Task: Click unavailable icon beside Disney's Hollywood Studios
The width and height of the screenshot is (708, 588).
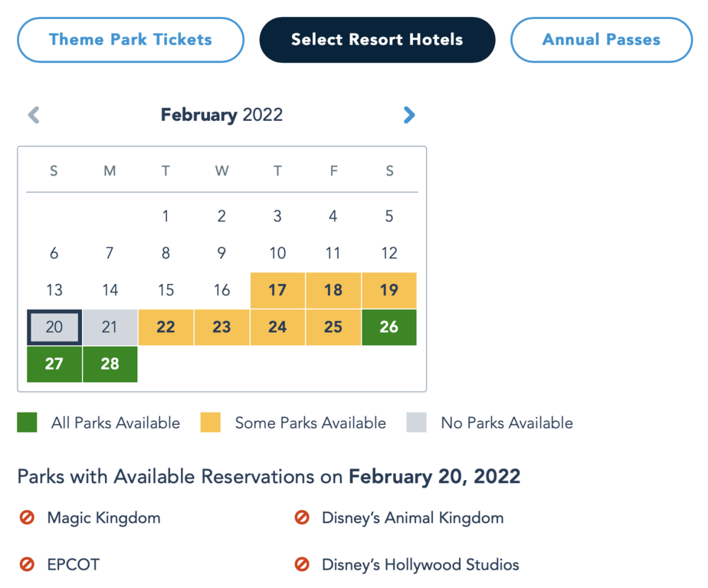Action: pos(302,564)
